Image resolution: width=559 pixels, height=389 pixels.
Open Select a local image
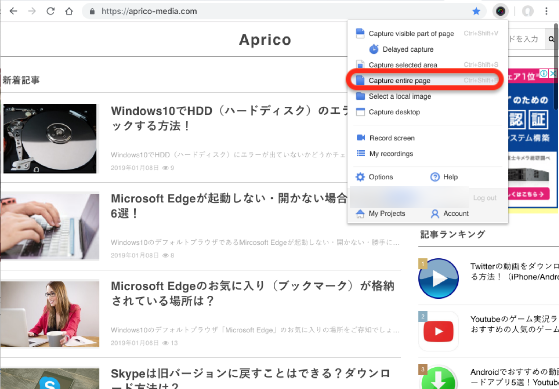(x=427, y=96)
